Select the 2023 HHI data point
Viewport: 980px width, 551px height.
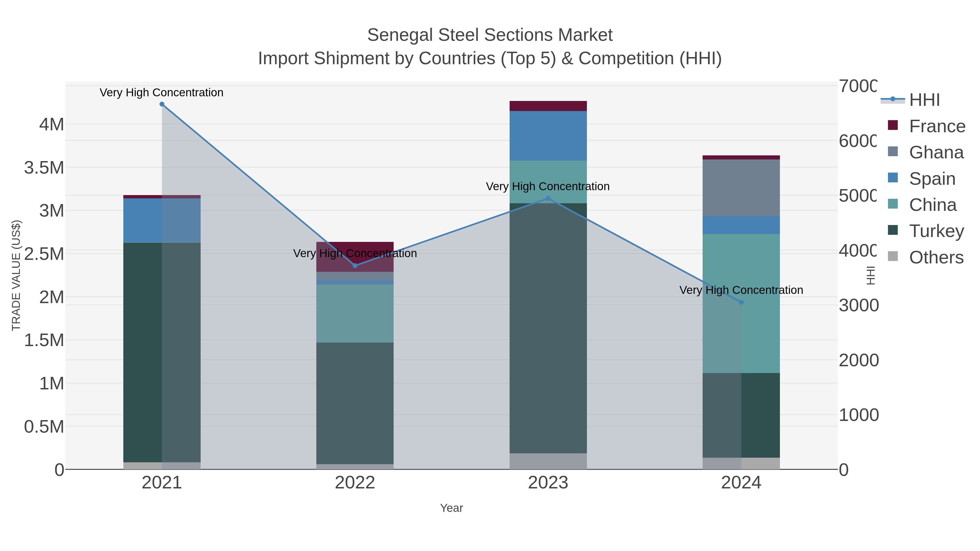[548, 198]
